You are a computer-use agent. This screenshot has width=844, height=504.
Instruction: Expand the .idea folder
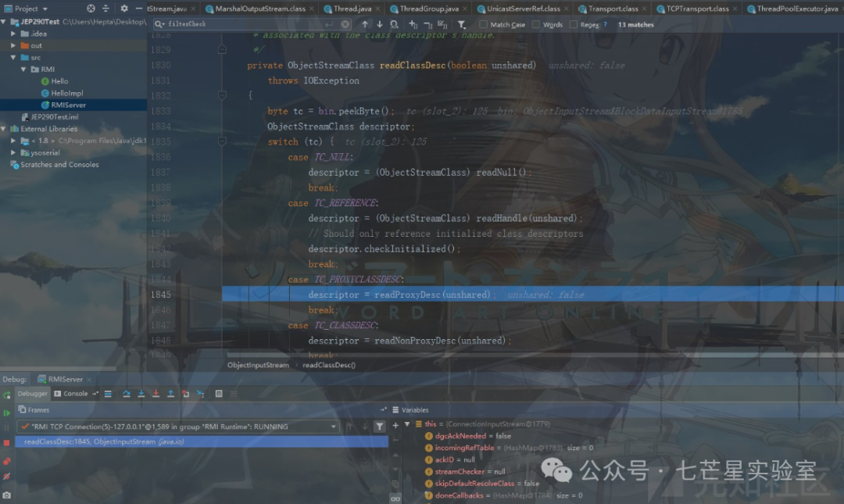tap(13, 34)
